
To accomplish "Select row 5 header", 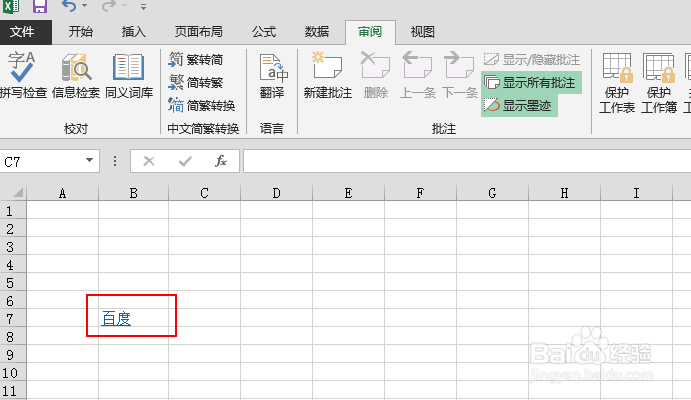I will [x=13, y=282].
